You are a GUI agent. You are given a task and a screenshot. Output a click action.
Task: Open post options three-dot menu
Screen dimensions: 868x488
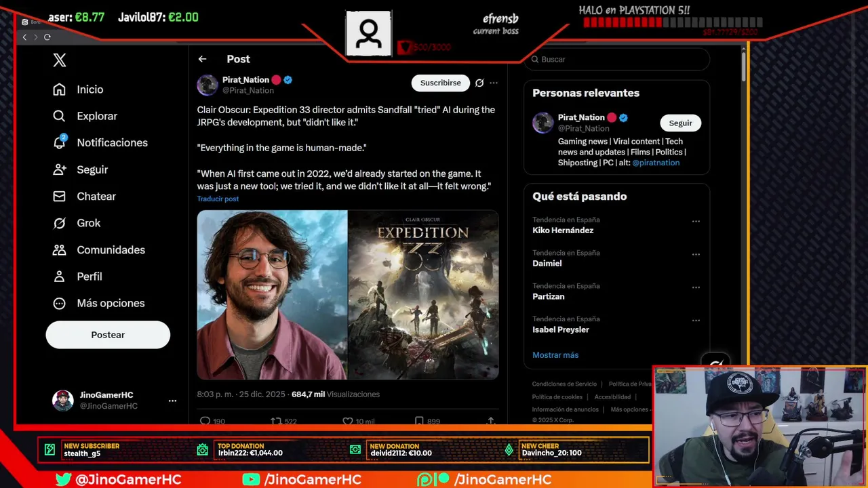click(x=494, y=83)
